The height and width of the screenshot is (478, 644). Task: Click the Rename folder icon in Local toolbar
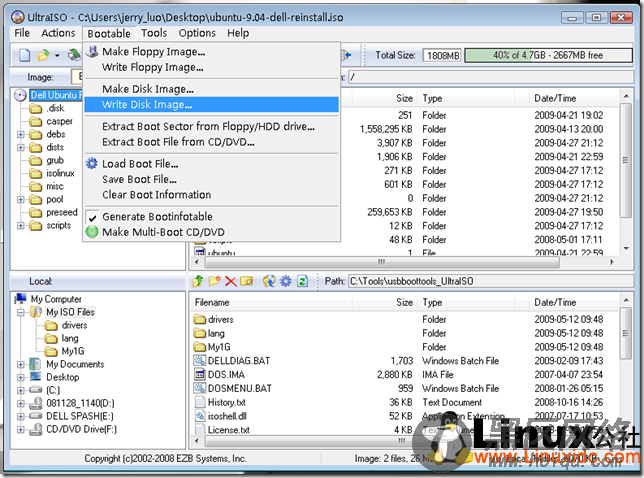pos(246,281)
